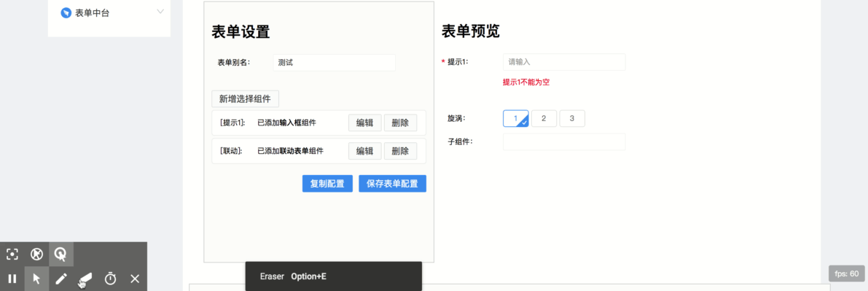The image size is (868, 291).
Task: Click the 表单设置 heading
Action: [x=241, y=32]
